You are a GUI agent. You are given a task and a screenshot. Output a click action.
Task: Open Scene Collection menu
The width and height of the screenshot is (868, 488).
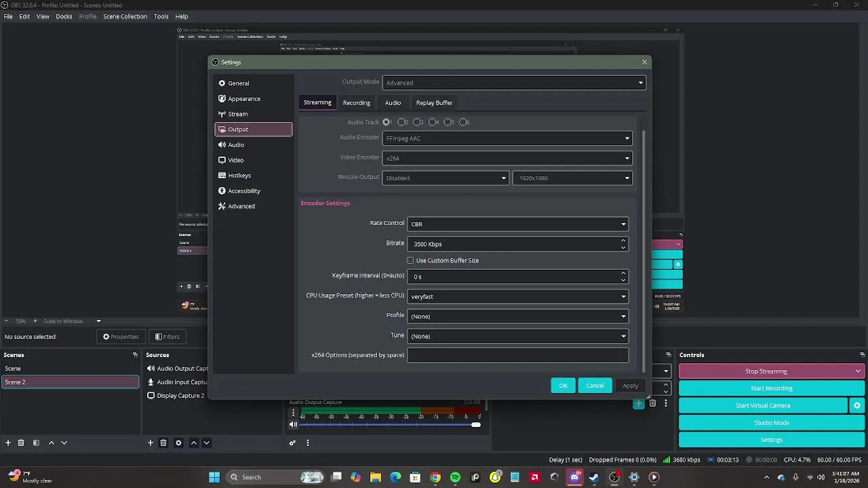click(125, 16)
